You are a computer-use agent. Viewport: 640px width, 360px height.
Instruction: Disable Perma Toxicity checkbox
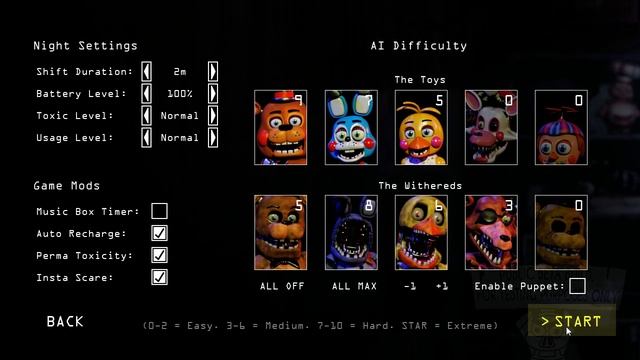(x=159, y=256)
